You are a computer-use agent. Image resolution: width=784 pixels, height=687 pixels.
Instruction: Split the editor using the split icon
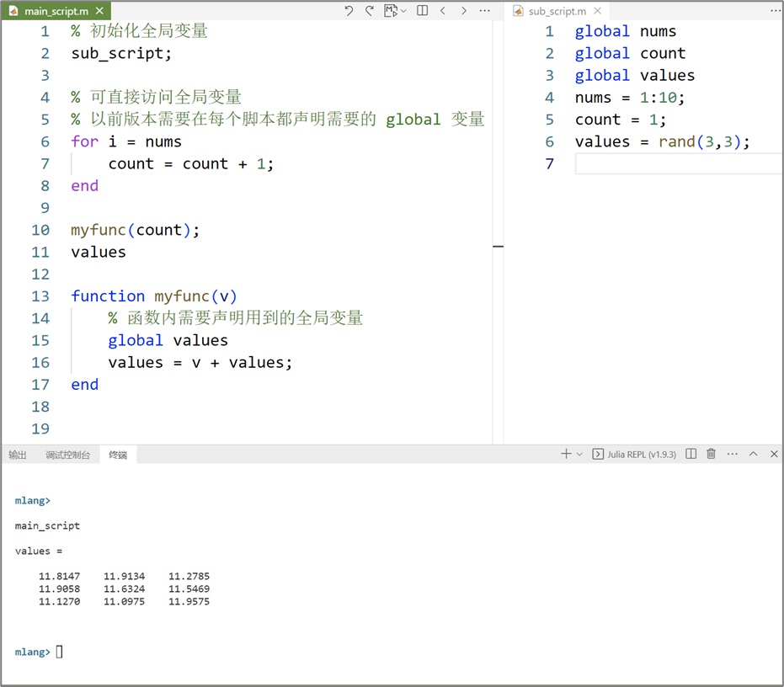[x=422, y=11]
